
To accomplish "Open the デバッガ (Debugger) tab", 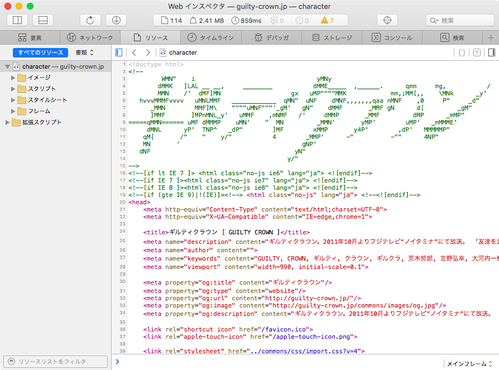I will pyautogui.click(x=271, y=38).
